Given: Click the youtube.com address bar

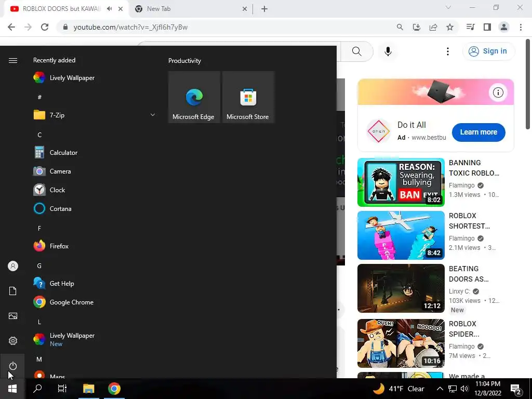Looking at the screenshot, I should (x=228, y=27).
